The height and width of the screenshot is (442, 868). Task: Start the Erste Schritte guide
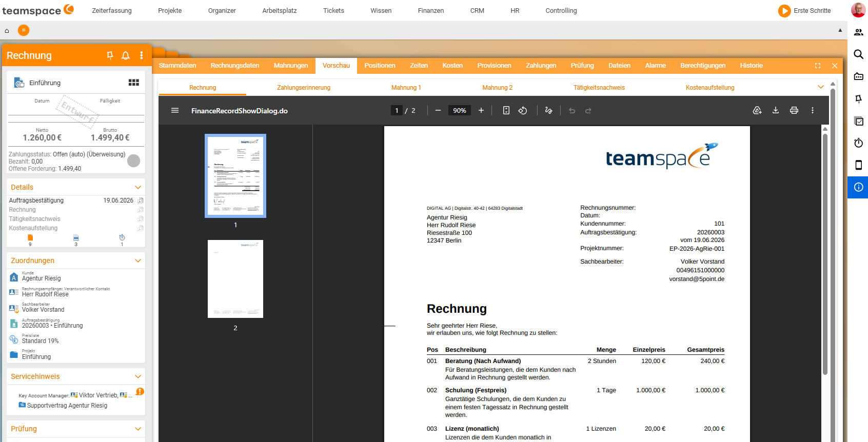point(804,10)
